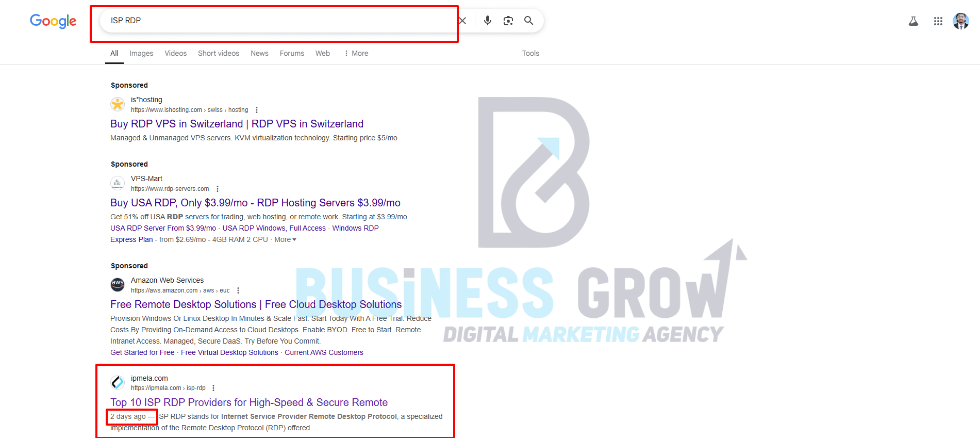Switch to the Web tab
Viewport: 980px width, 438px height.
click(x=323, y=53)
